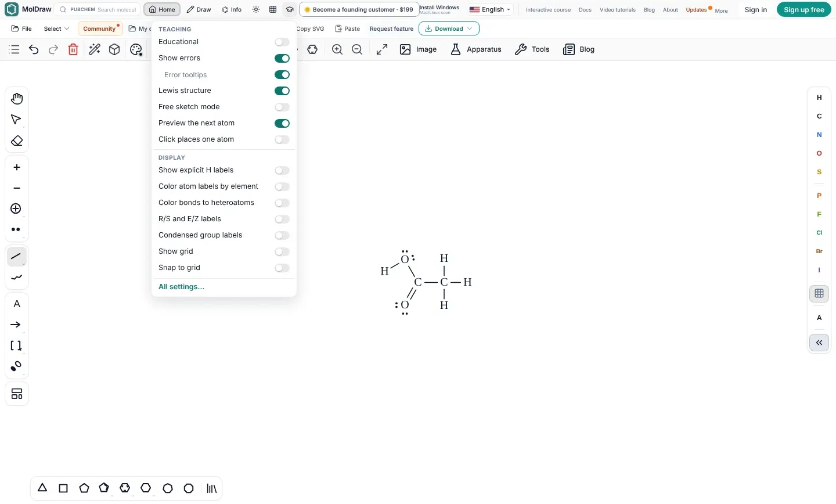Viewport: 836px width, 504px height.
Task: Choose the single bond line tool
Action: click(x=16, y=256)
